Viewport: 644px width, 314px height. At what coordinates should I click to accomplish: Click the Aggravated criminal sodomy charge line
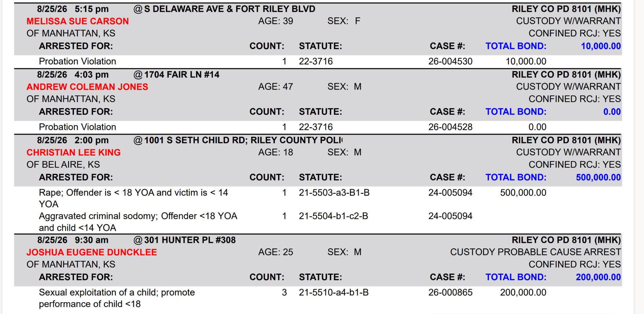138,222
